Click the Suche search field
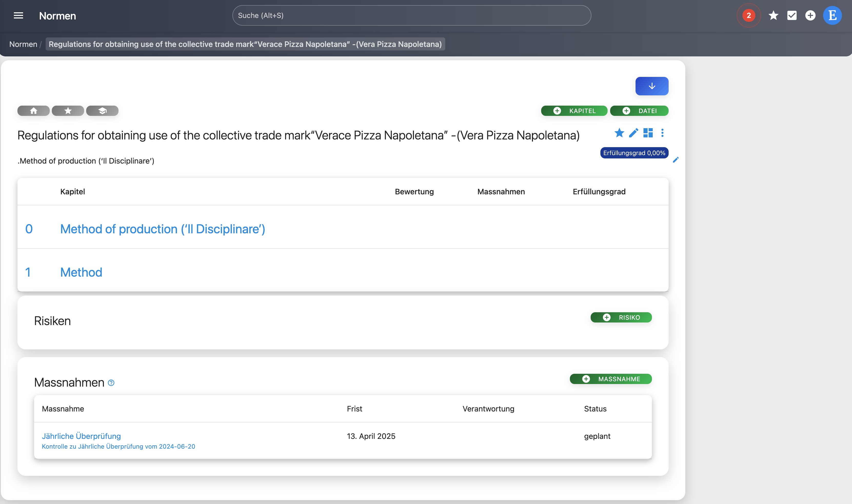 click(x=411, y=16)
